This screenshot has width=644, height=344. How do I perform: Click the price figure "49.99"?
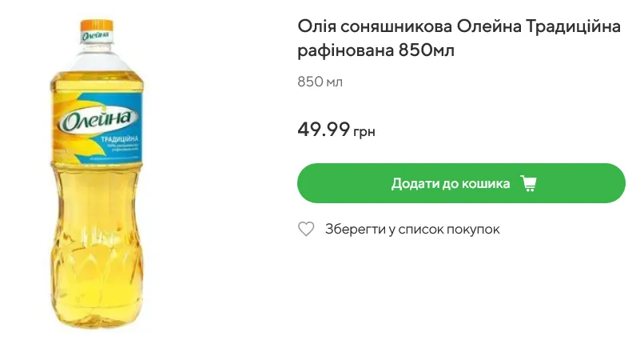[324, 129]
